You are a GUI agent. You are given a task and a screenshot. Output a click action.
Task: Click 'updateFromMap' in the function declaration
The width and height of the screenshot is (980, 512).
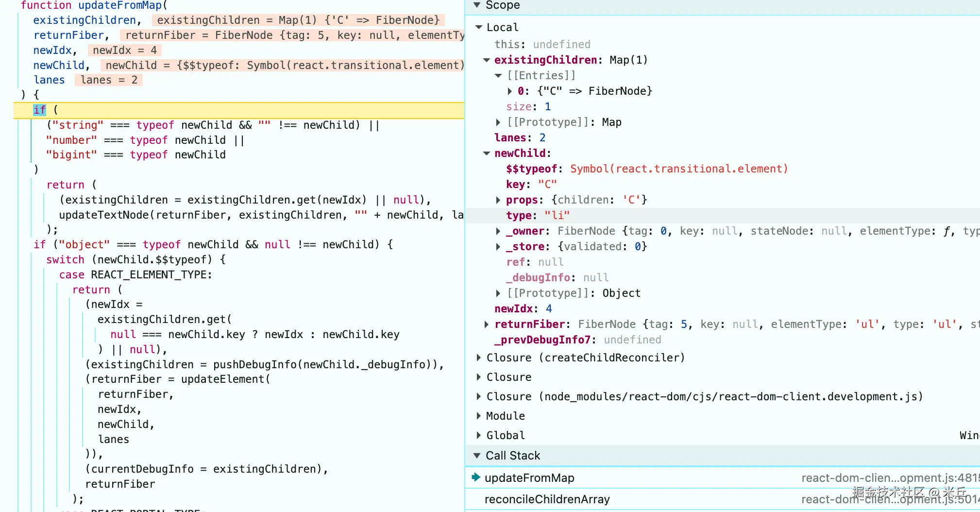pyautogui.click(x=120, y=5)
